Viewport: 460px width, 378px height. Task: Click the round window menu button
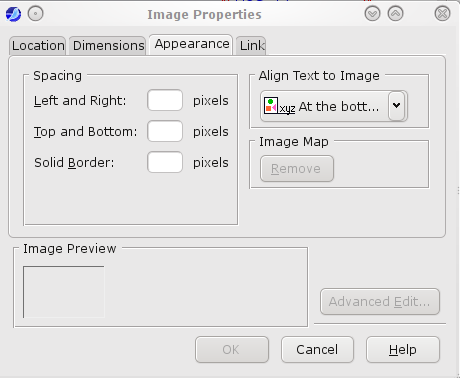(x=35, y=14)
